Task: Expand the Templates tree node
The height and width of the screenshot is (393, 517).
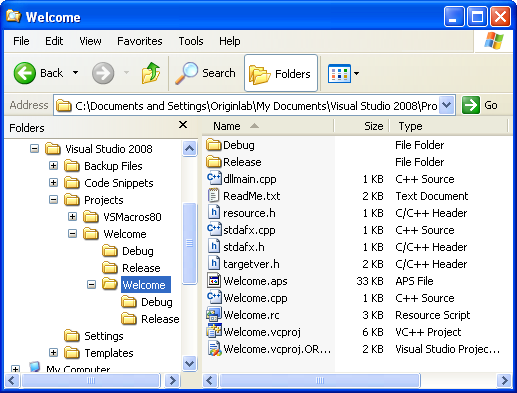Action: pyautogui.click(x=53, y=352)
